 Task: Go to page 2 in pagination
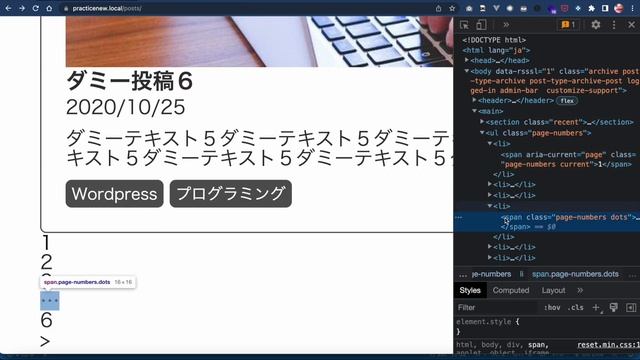click(x=46, y=262)
